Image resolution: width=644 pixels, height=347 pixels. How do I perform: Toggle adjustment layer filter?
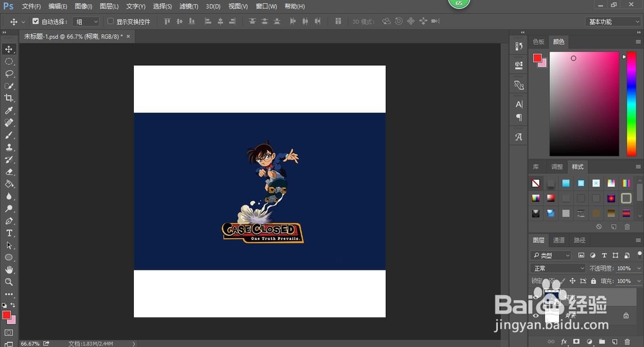point(592,256)
